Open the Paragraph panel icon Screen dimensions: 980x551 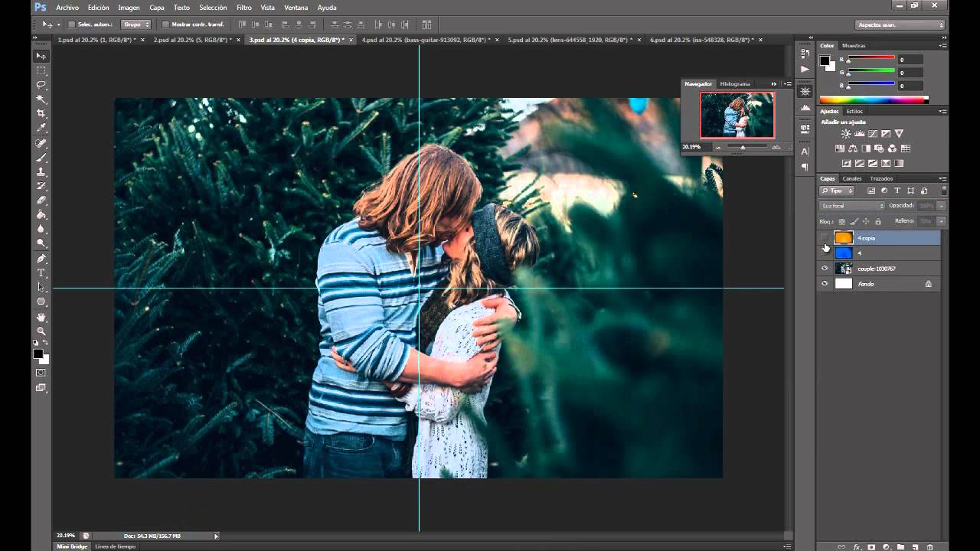click(x=805, y=167)
